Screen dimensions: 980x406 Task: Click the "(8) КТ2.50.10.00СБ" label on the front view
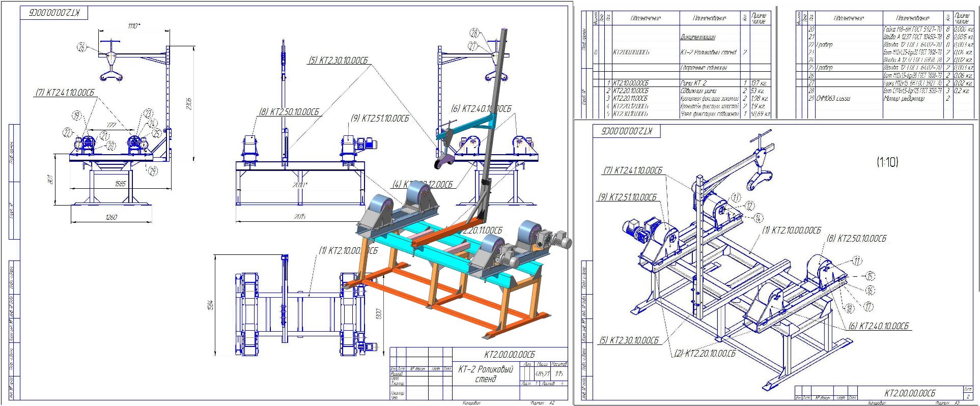(289, 112)
